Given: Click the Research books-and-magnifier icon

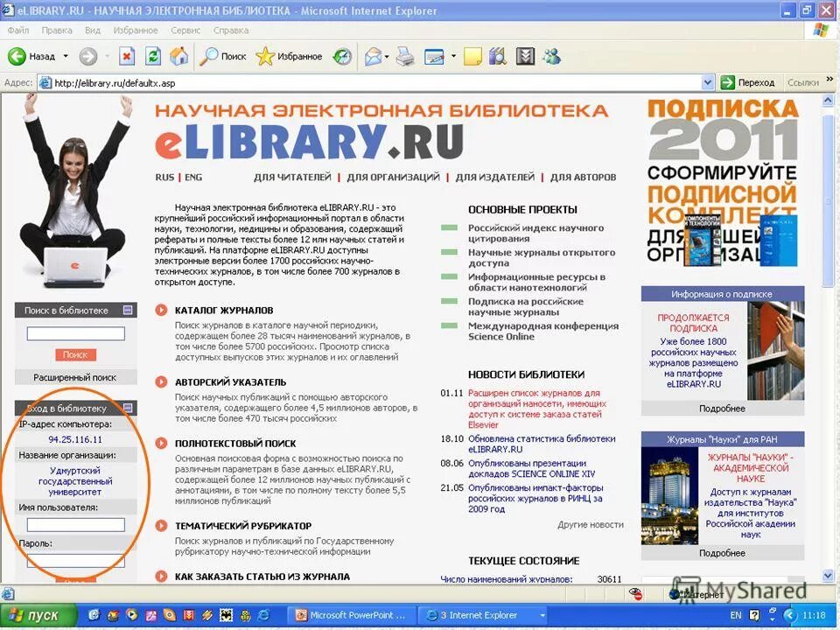Looking at the screenshot, I should pos(498,56).
